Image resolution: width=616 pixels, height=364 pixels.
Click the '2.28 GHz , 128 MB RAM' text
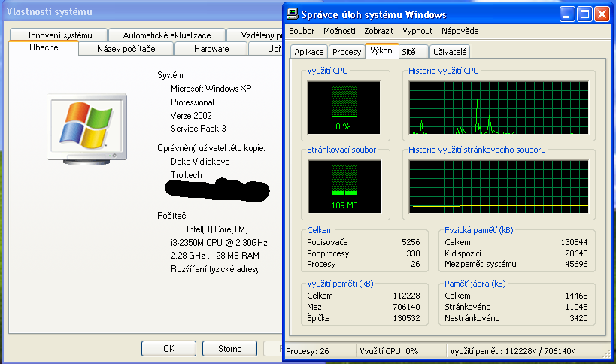click(x=215, y=256)
